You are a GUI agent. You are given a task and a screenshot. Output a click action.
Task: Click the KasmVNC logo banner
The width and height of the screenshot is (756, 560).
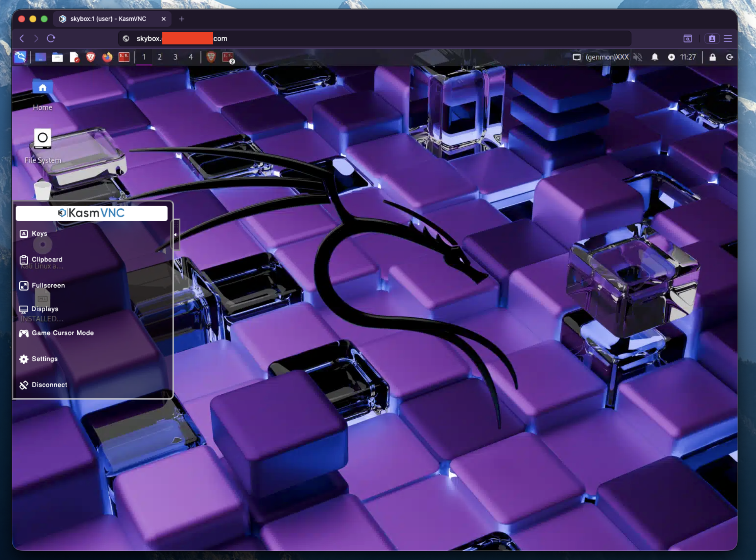(92, 213)
